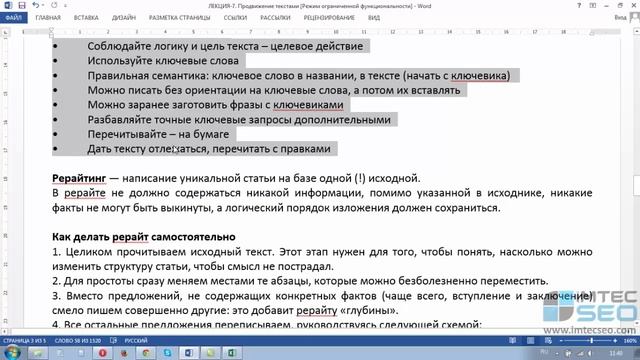Screen dimensions: 640x360
Task: Click the right indent marker on ruler
Action: click(x=592, y=33)
